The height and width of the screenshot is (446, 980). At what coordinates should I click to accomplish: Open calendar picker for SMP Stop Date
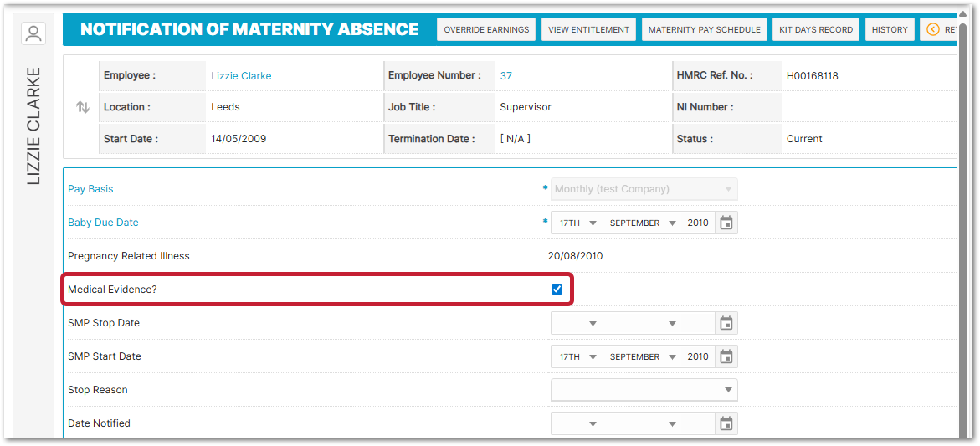tap(726, 323)
